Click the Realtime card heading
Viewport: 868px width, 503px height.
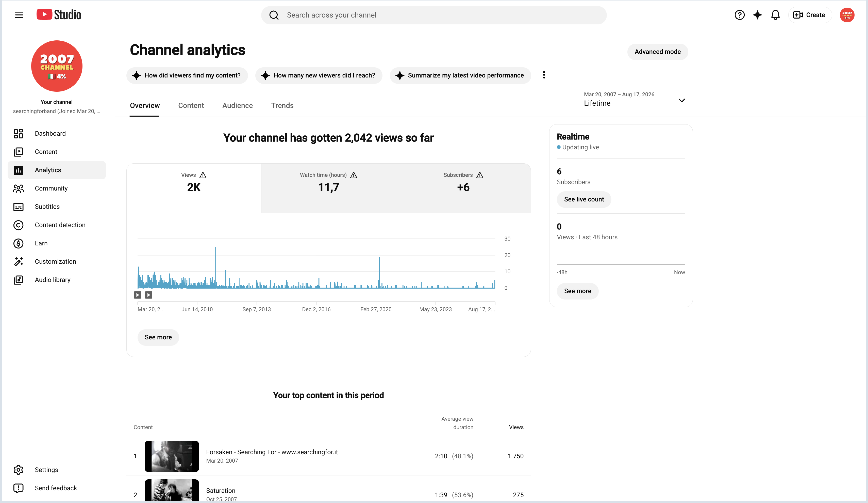[x=573, y=137]
